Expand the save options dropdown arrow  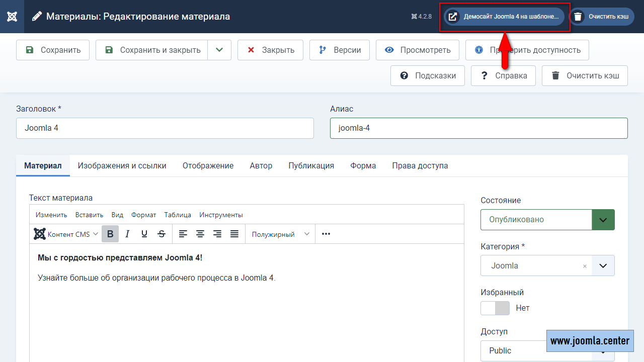click(219, 50)
